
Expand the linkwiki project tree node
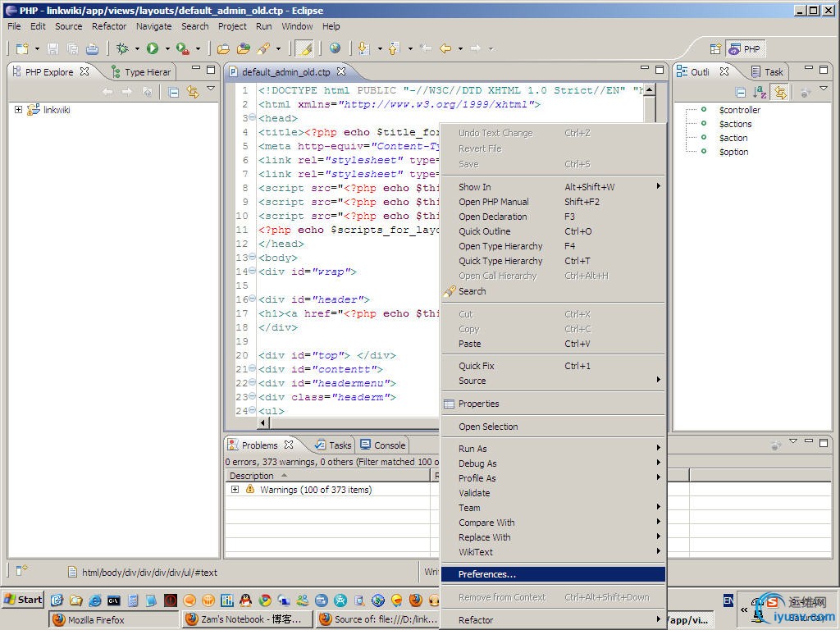pos(18,109)
